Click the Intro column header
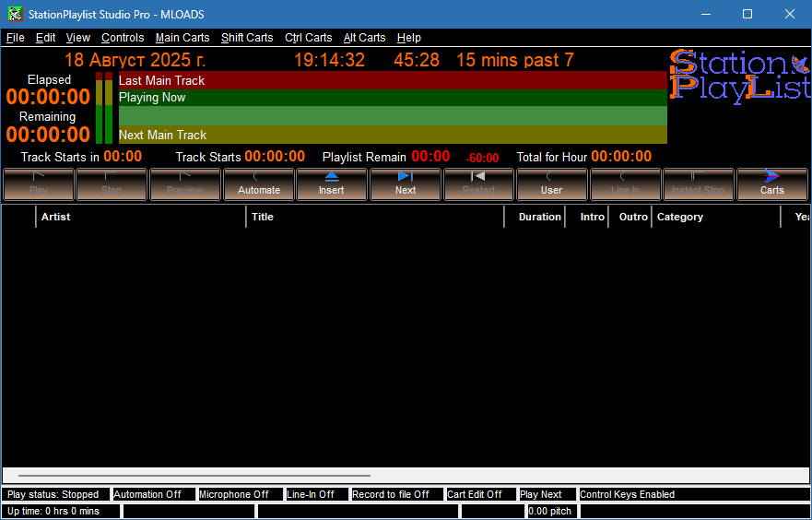Image resolution: width=812 pixels, height=520 pixels. tap(587, 217)
